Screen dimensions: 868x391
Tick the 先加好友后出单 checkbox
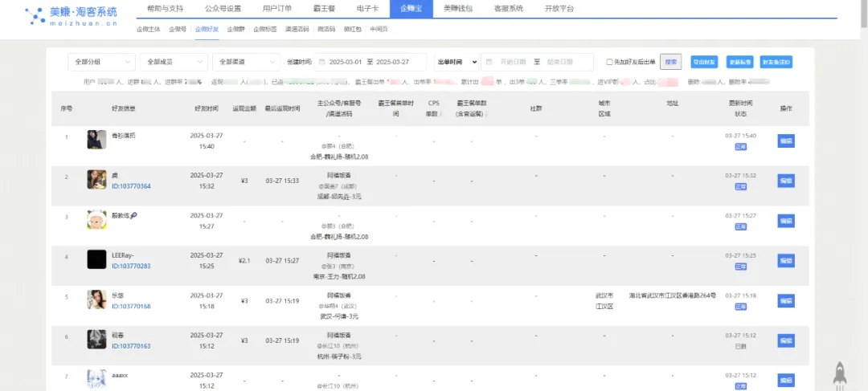coord(609,62)
